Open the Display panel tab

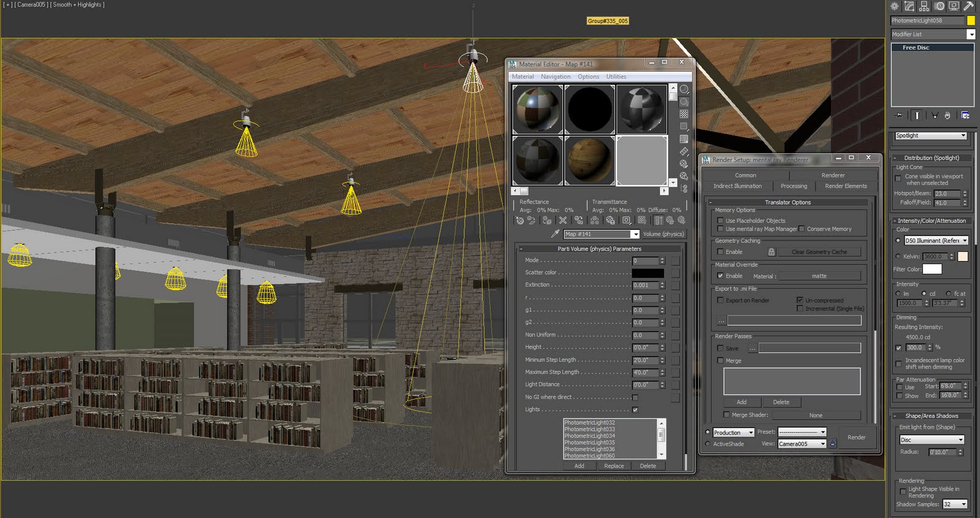point(954,6)
